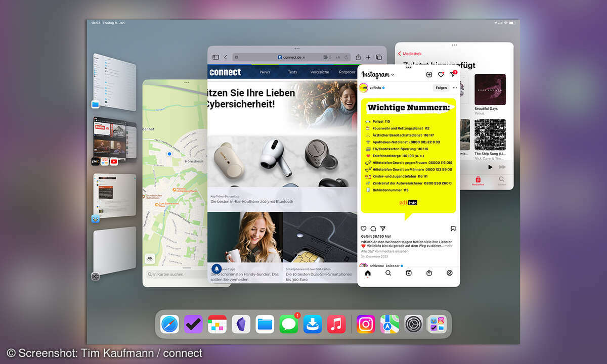The height and width of the screenshot is (364, 607).
Task: Switch to Files stage thumbnail
Action: point(115,82)
